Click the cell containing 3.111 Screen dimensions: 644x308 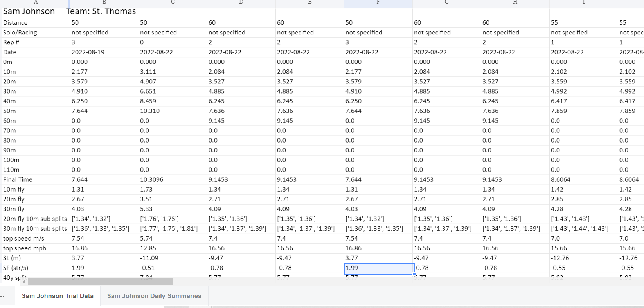(x=173, y=72)
